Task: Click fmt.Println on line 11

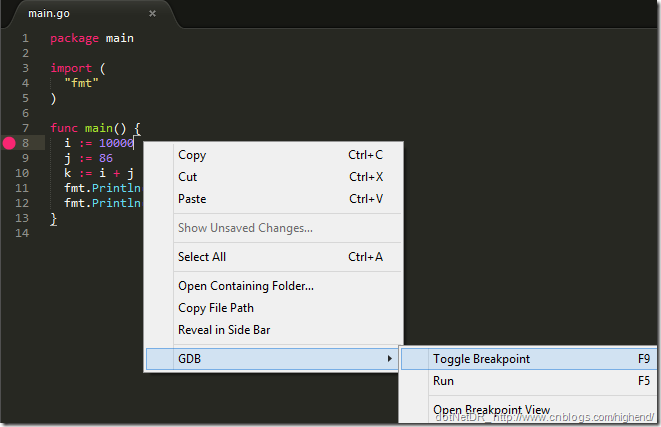Action: click(102, 188)
